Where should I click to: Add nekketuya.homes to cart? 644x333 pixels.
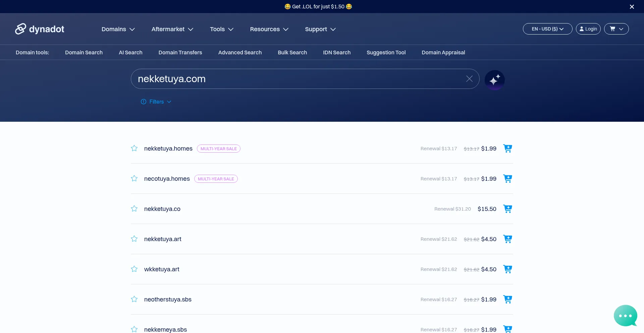(x=507, y=148)
